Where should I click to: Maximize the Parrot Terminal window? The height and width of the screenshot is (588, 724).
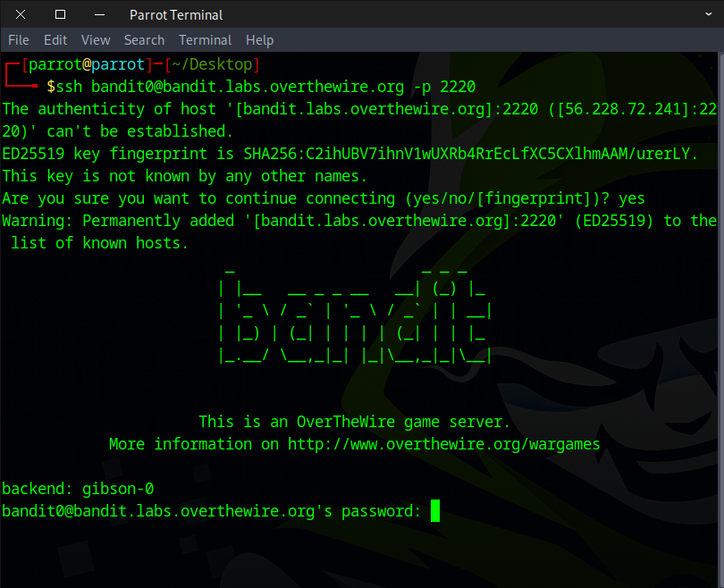pyautogui.click(x=60, y=14)
